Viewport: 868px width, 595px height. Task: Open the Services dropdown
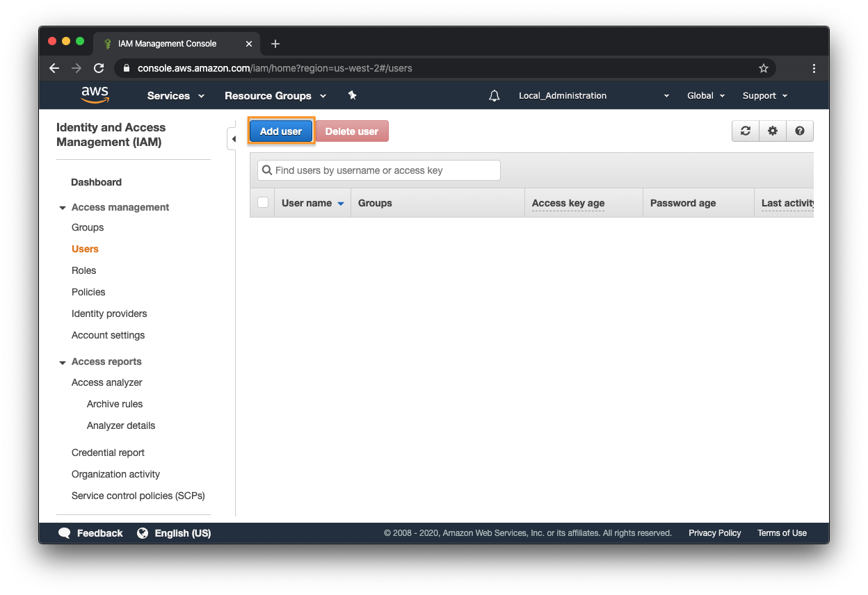[176, 96]
